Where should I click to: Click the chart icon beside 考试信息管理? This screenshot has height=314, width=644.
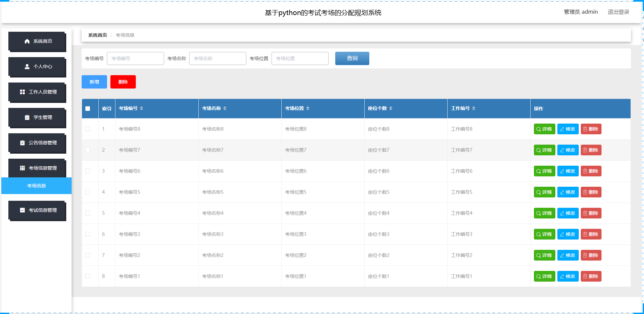click(x=22, y=210)
